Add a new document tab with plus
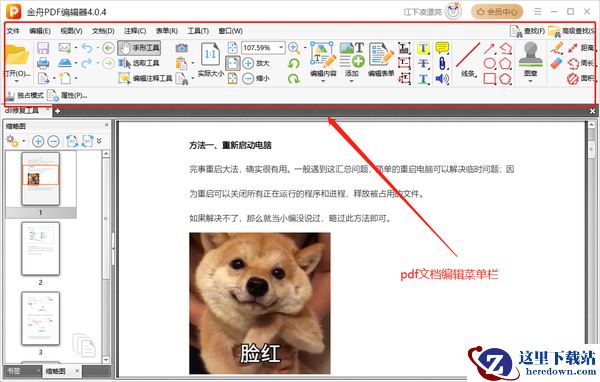Image resolution: width=600 pixels, height=382 pixels. [x=57, y=111]
